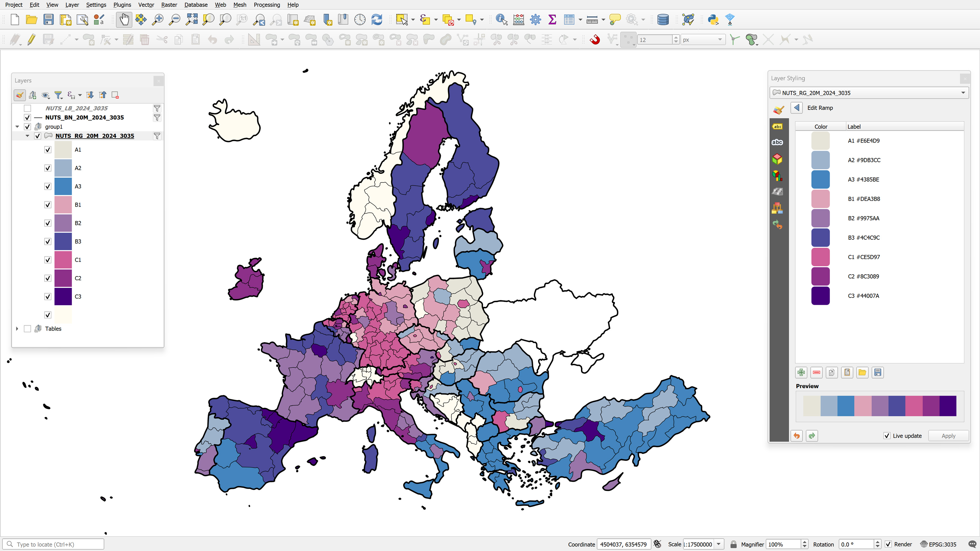
Task: Open the attribute table dropdown arrow
Action: (580, 19)
